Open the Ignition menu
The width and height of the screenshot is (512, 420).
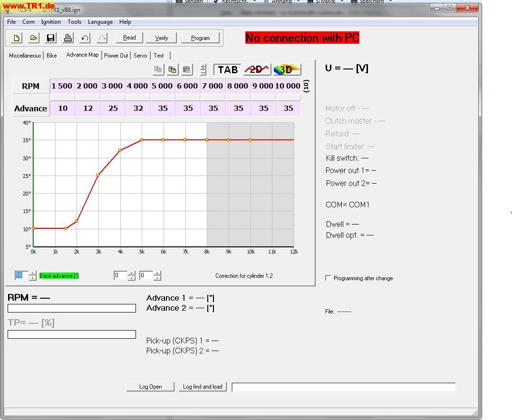pyautogui.click(x=51, y=22)
